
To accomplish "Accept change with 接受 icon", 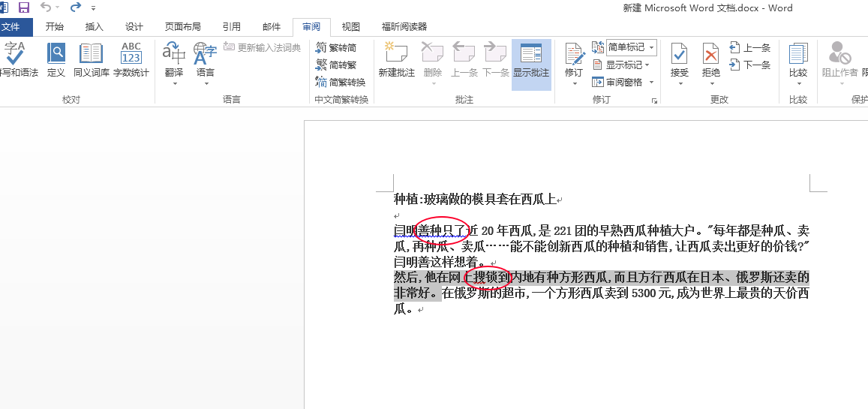I will pyautogui.click(x=679, y=54).
